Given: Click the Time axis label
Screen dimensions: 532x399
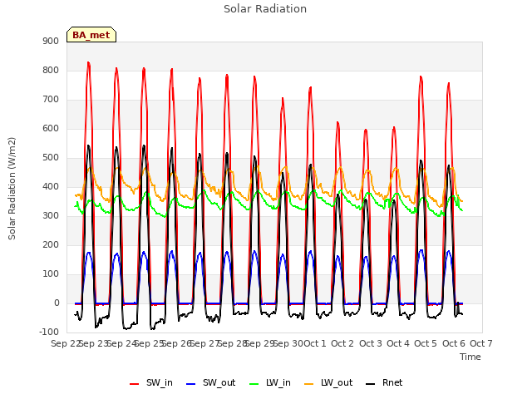Looking at the screenshot, I should [x=470, y=357].
